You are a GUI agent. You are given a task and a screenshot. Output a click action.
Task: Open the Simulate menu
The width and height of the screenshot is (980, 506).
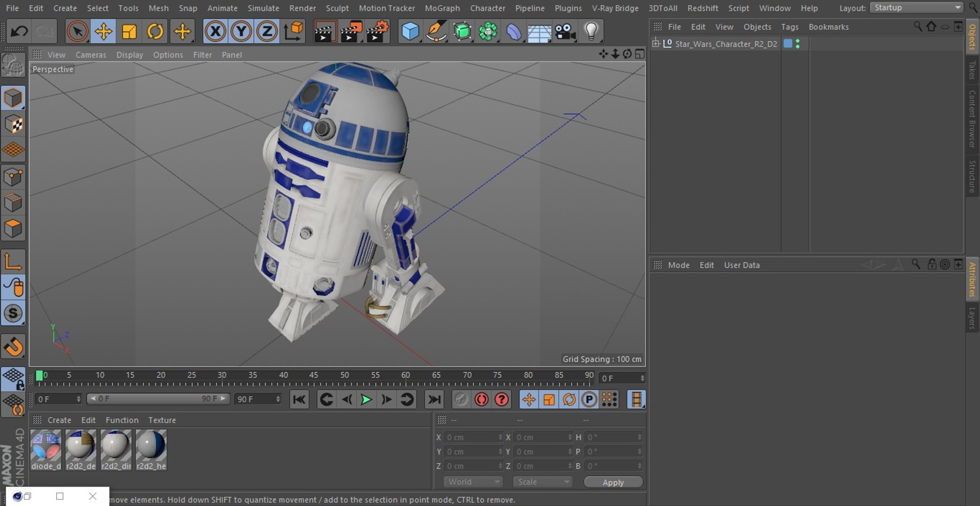[x=263, y=8]
